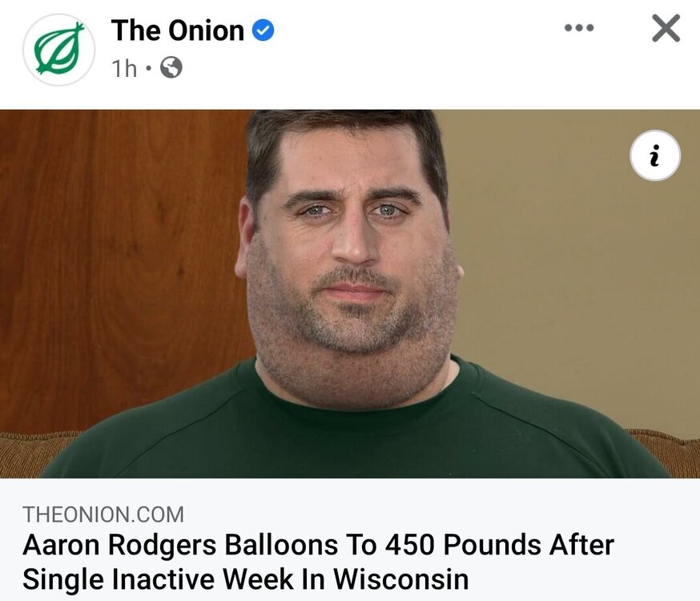
Task: Open the three-dot post options menu
Action: tap(579, 28)
